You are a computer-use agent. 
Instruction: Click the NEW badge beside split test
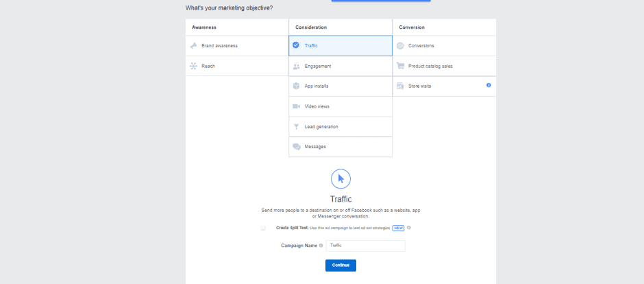click(398, 228)
